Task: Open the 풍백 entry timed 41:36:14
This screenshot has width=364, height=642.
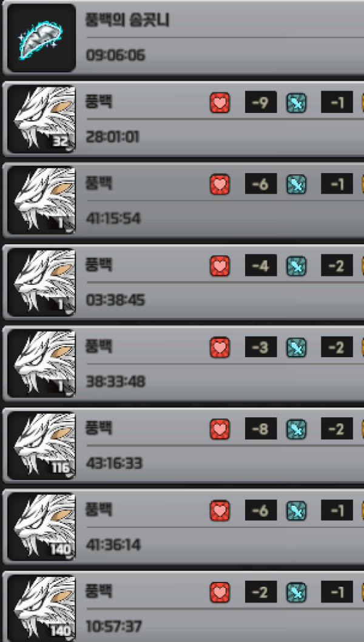Action: click(x=183, y=527)
